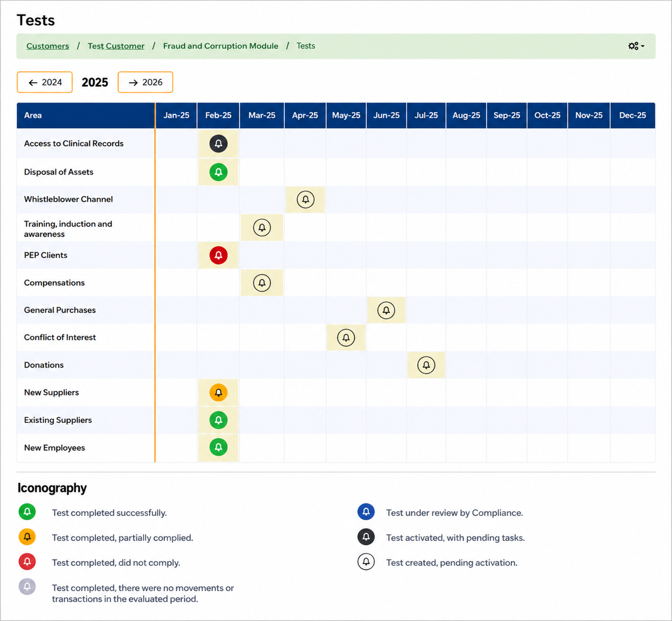Image resolution: width=672 pixels, height=621 pixels.
Task: Click the green completed-successfully legend bell
Action: [x=27, y=512]
